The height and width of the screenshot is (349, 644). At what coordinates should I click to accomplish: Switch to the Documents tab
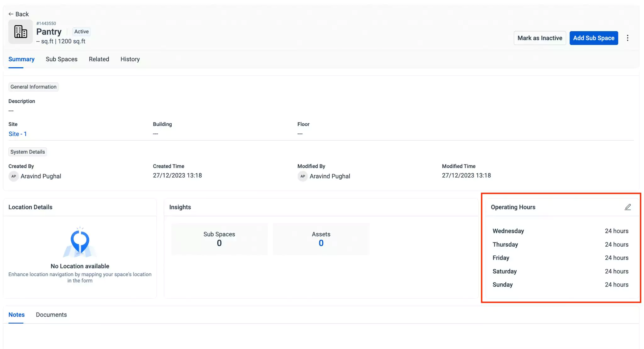pyautogui.click(x=51, y=315)
